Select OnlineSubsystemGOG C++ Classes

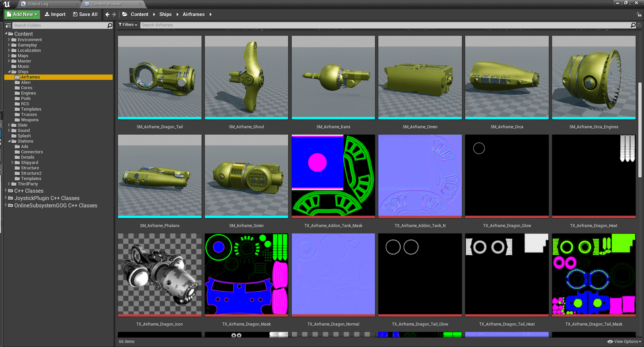(56, 205)
